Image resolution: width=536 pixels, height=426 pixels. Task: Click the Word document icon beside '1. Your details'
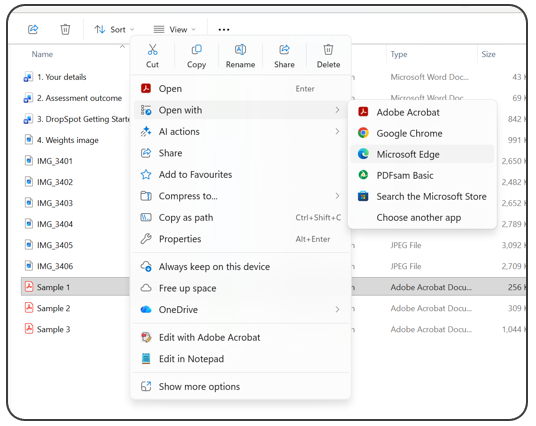[x=28, y=77]
